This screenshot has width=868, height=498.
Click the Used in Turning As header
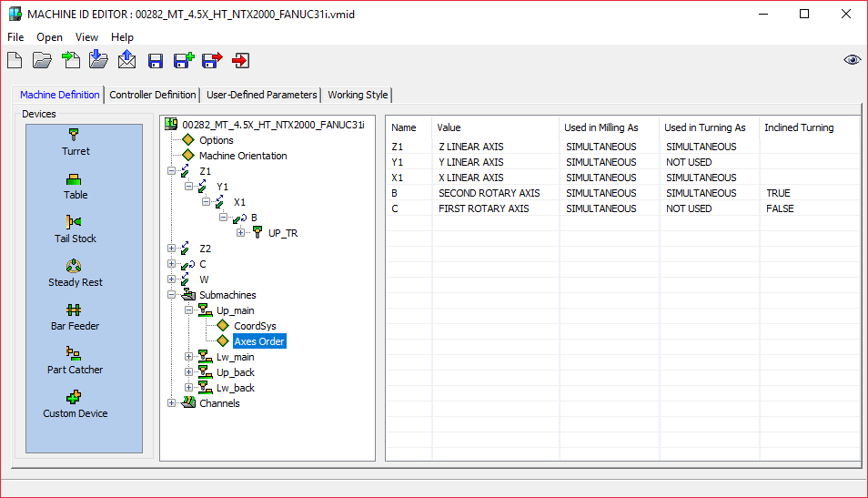(709, 127)
